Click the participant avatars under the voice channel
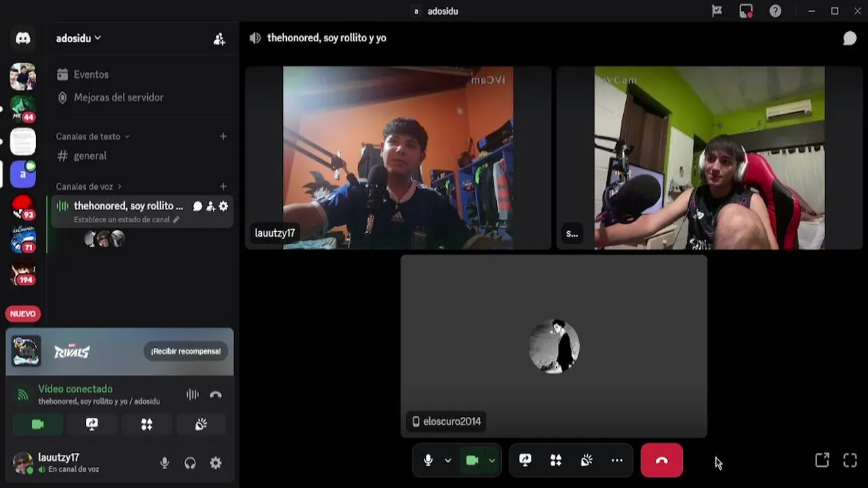The height and width of the screenshot is (488, 868). tap(104, 239)
